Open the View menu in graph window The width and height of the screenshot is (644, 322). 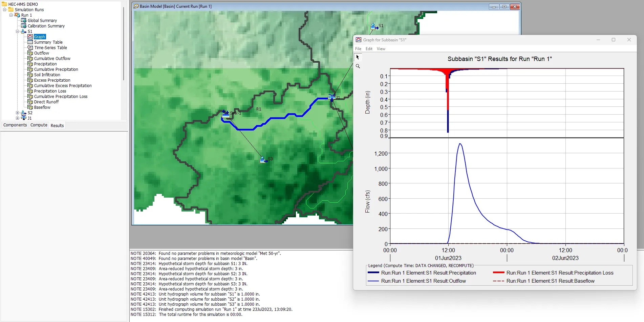pyautogui.click(x=381, y=49)
